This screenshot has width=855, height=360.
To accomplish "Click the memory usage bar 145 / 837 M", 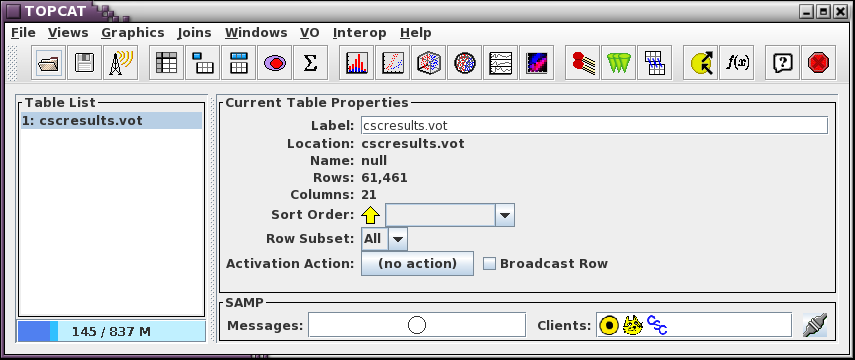I will point(111,331).
